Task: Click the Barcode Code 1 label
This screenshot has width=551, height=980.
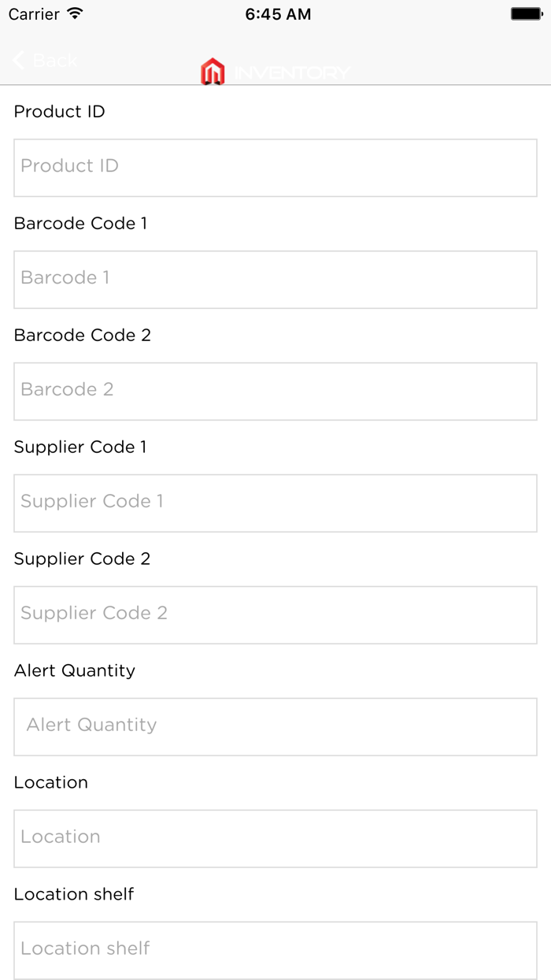Action: coord(80,224)
